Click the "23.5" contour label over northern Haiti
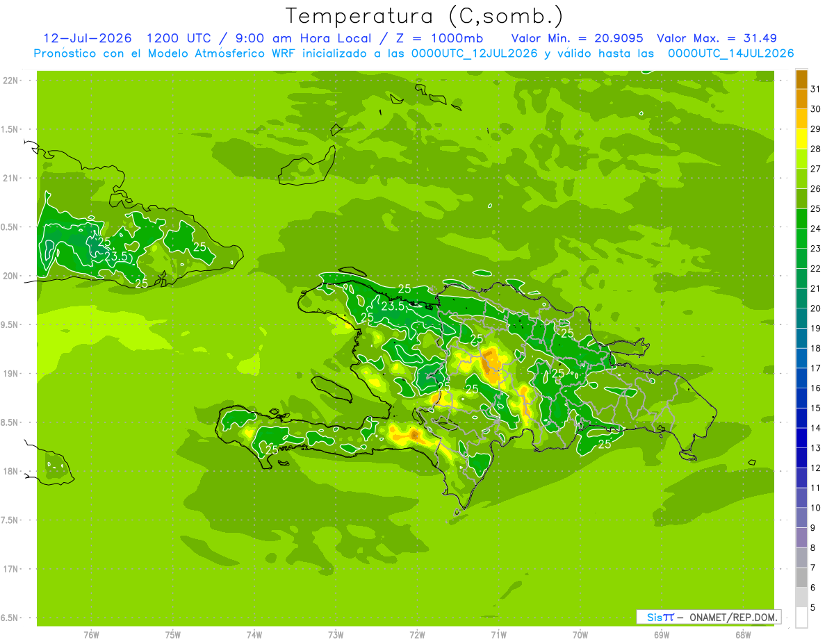Image resolution: width=834 pixels, height=644 pixels. click(x=393, y=306)
